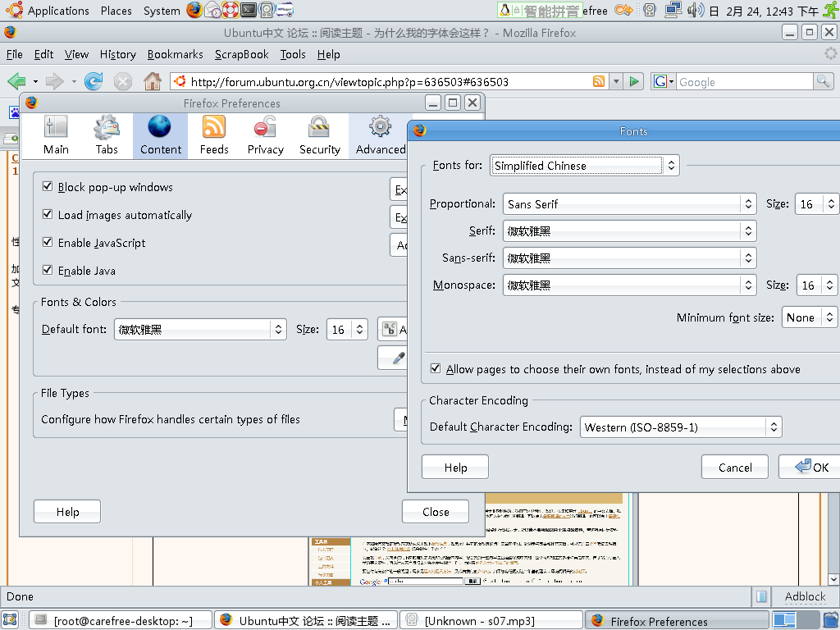This screenshot has width=840, height=630.
Task: Select the Content preferences pane
Action: [x=161, y=135]
